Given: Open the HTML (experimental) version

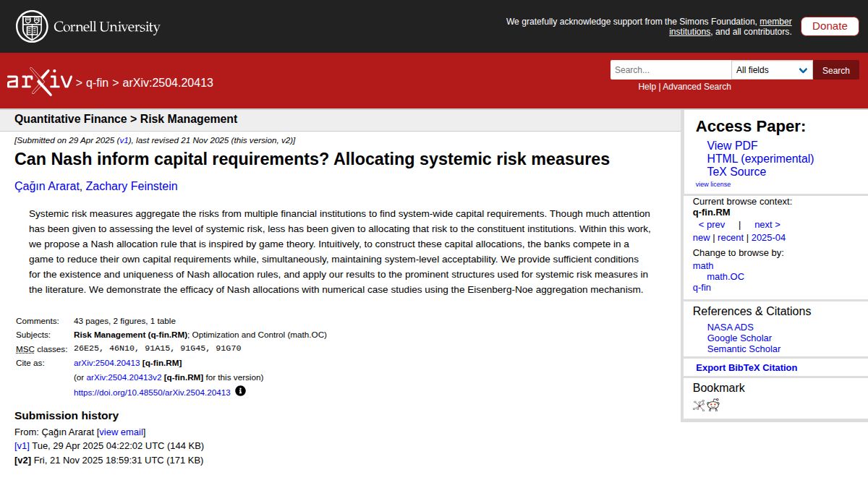Looking at the screenshot, I should point(760,158).
